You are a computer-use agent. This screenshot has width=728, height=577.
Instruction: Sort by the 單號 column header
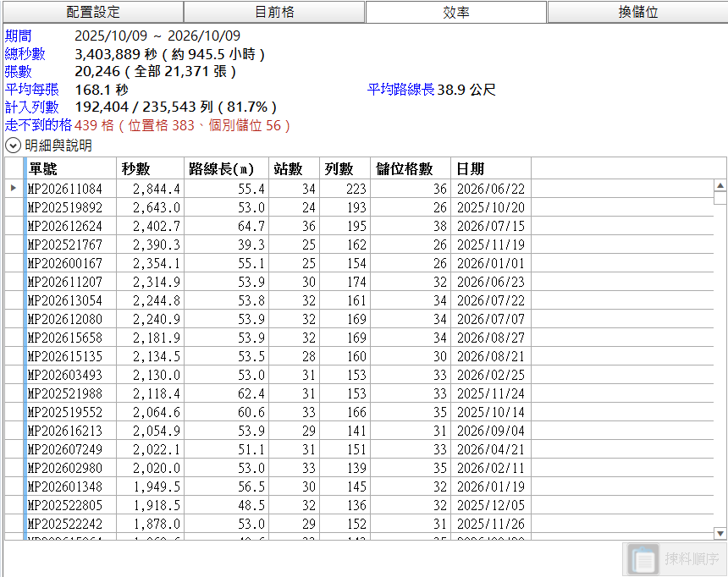click(69, 168)
